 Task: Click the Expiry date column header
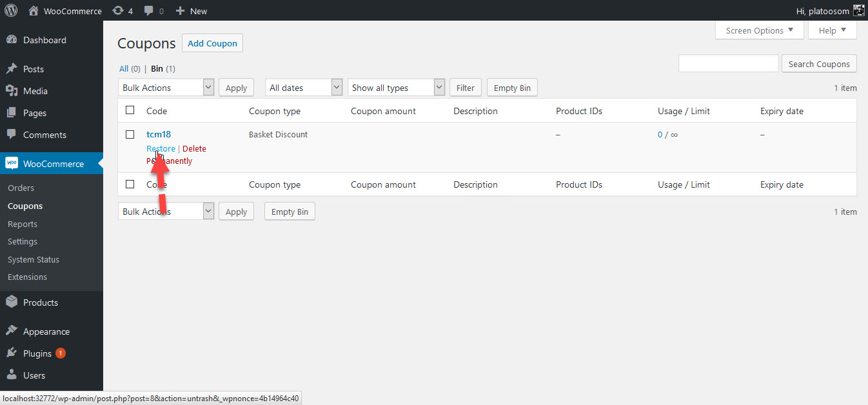782,111
